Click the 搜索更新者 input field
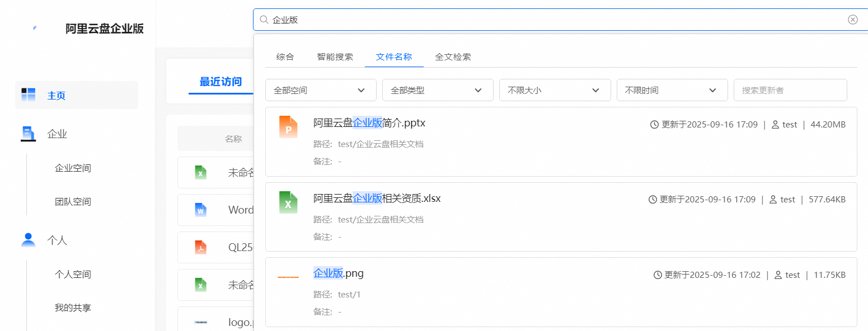The width and height of the screenshot is (868, 331). [790, 90]
